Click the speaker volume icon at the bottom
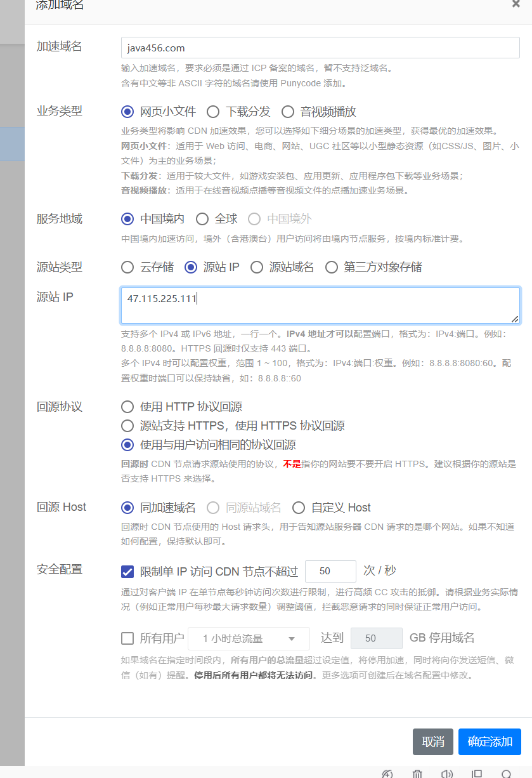 click(446, 774)
